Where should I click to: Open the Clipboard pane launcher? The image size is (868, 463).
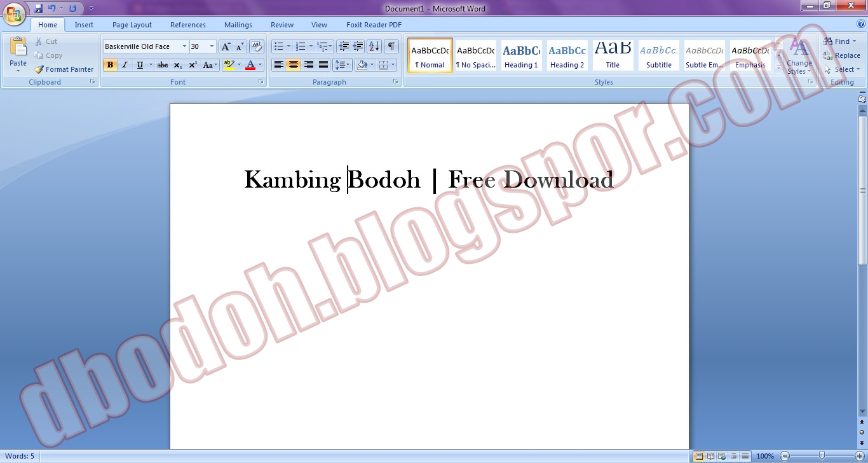pos(93,82)
